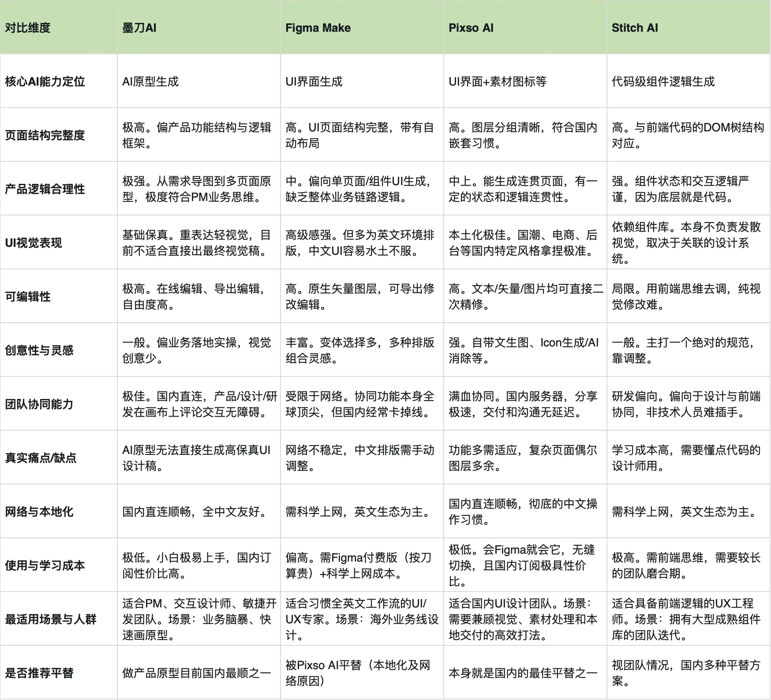
Task: Click the 网络与本地化 row label
Action: pos(59,511)
